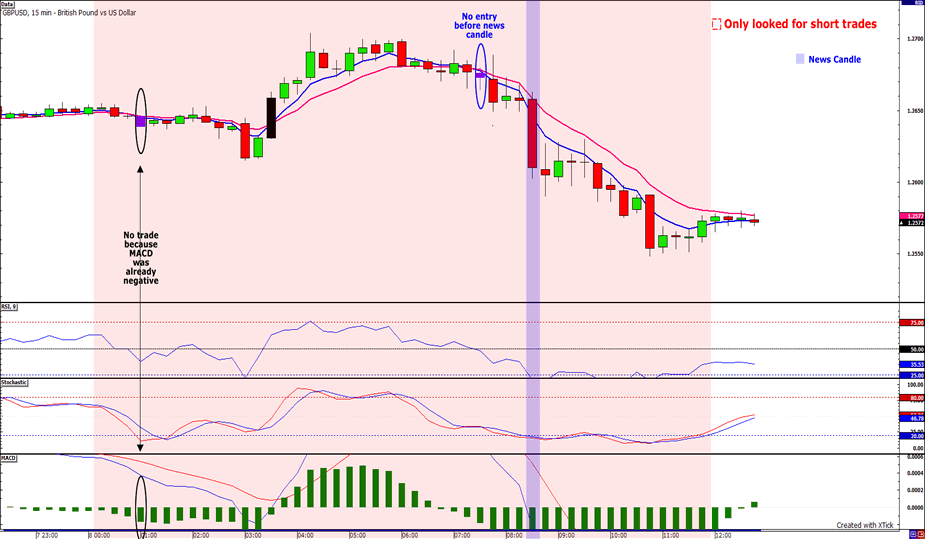The image size is (925, 539).
Task: Click the blue 25.00 RSI level tag
Action: click(912, 375)
